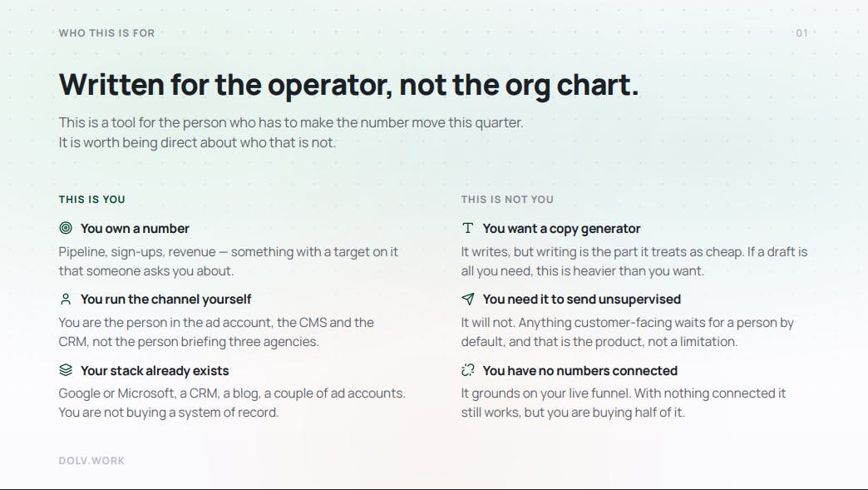The width and height of the screenshot is (868, 490).
Task: Click the paper plane send icon
Action: (x=468, y=299)
